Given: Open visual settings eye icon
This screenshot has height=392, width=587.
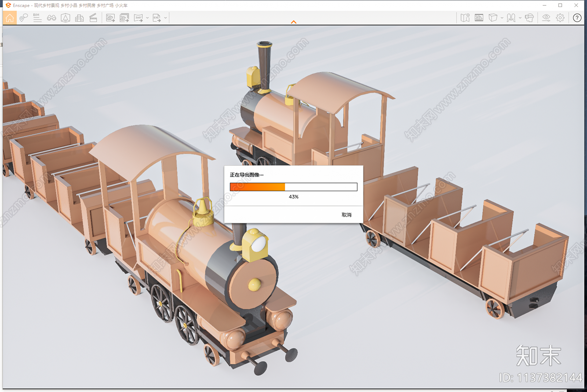Looking at the screenshot, I should (546, 18).
